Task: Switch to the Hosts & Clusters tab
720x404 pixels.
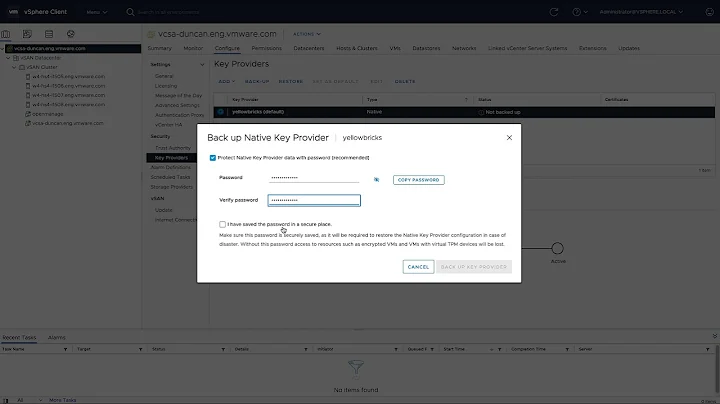Action: click(357, 48)
